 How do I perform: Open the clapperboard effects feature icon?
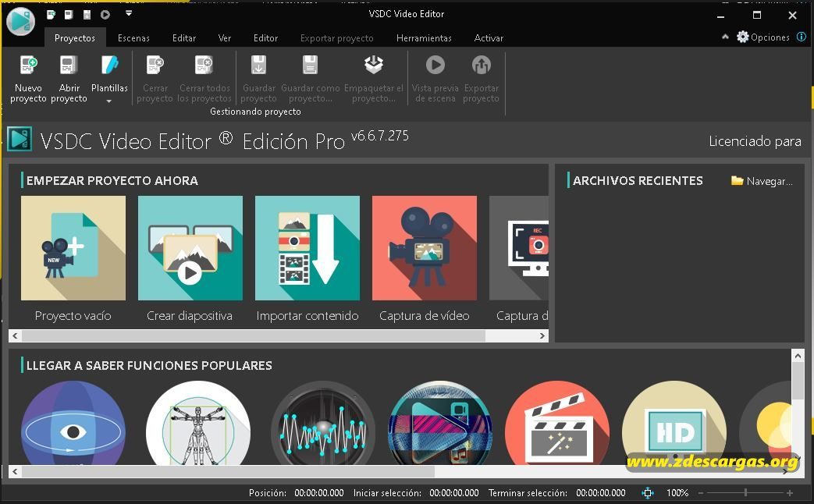[557, 423]
